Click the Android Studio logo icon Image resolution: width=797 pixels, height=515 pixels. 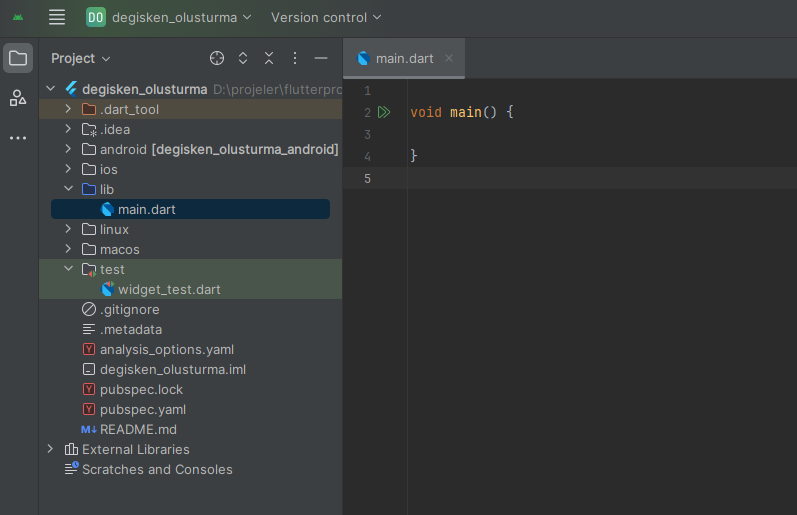[x=18, y=17]
